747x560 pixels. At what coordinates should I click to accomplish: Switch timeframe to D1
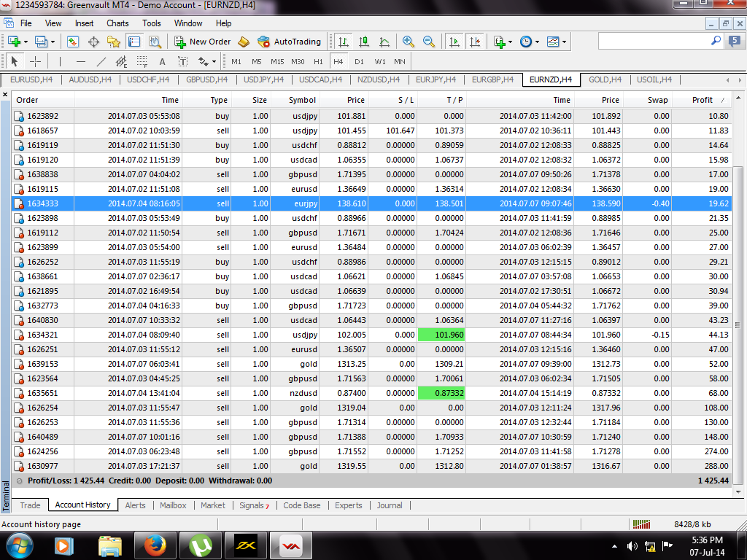[359, 61]
